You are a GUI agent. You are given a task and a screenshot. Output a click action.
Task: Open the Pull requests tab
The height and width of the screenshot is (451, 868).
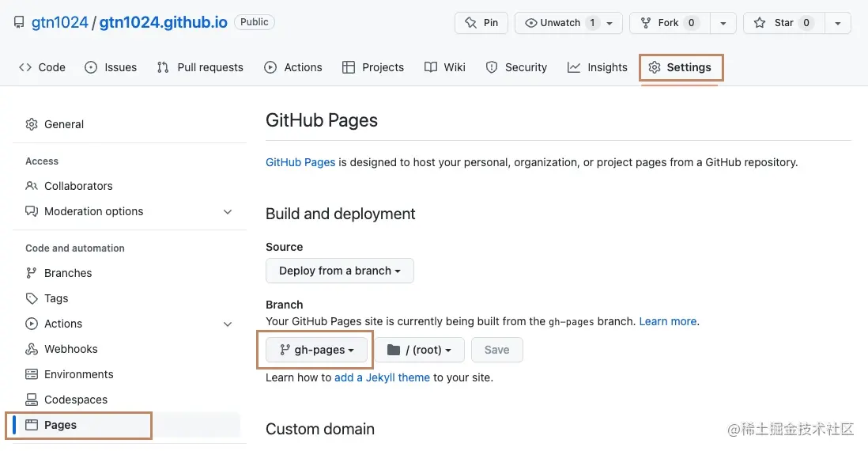200,67
